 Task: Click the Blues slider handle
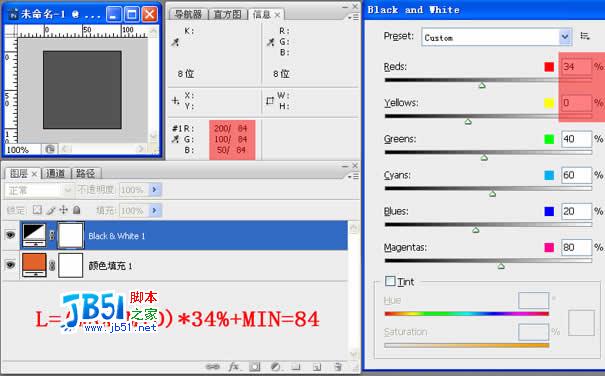tap(476, 230)
